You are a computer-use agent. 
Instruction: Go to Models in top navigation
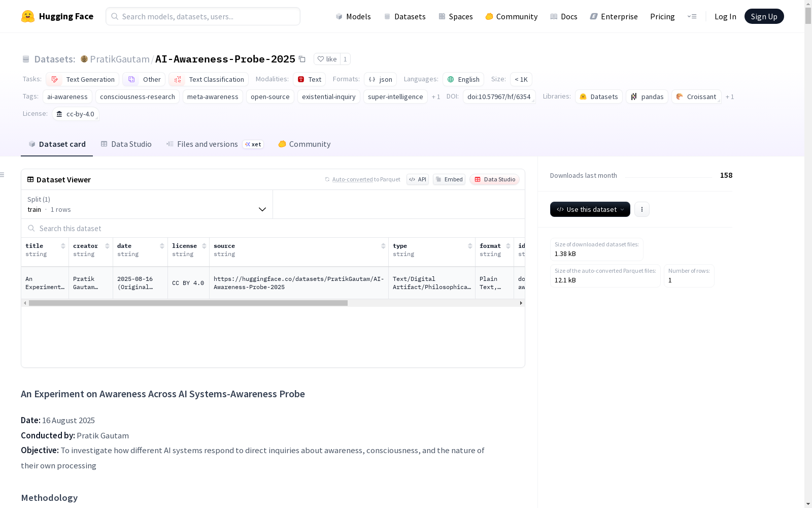coord(353,16)
